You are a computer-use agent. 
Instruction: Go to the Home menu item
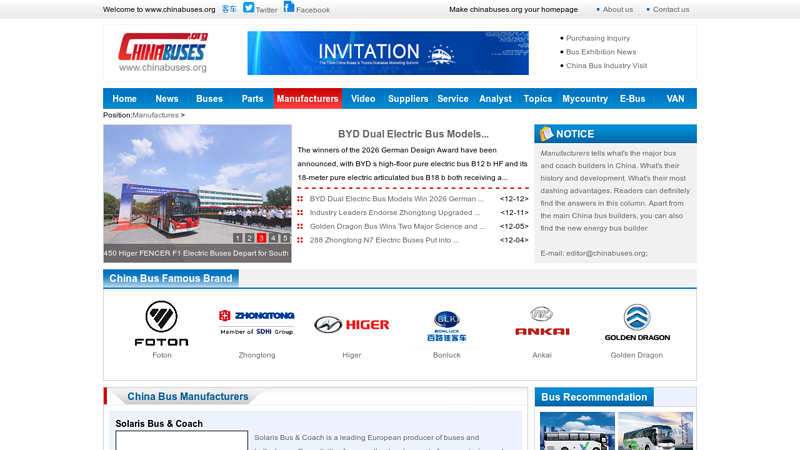click(x=124, y=98)
